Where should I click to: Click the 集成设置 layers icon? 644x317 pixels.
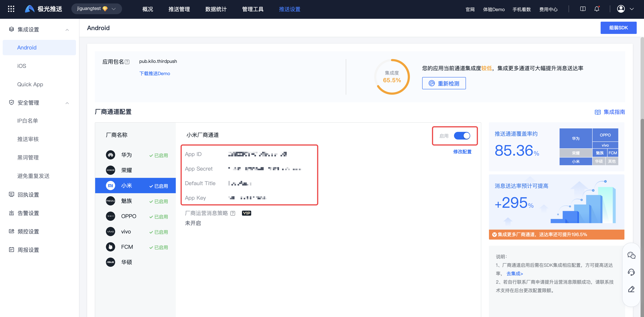pyautogui.click(x=11, y=29)
